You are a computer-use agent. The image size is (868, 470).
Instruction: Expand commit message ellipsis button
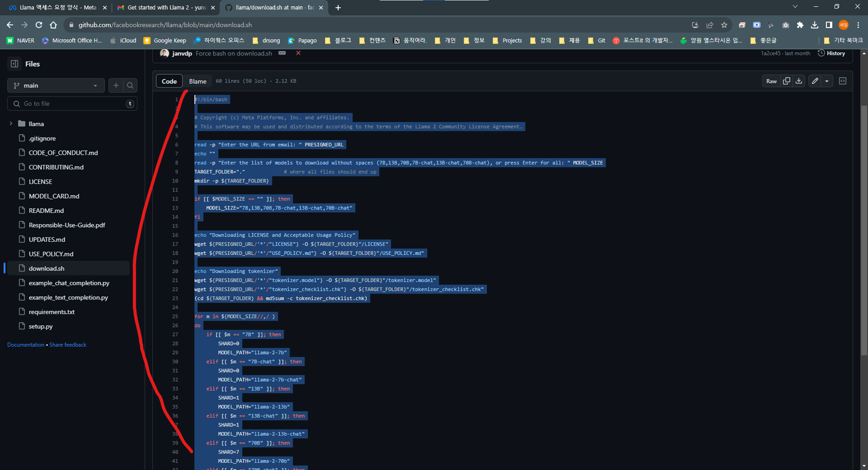[x=282, y=53]
